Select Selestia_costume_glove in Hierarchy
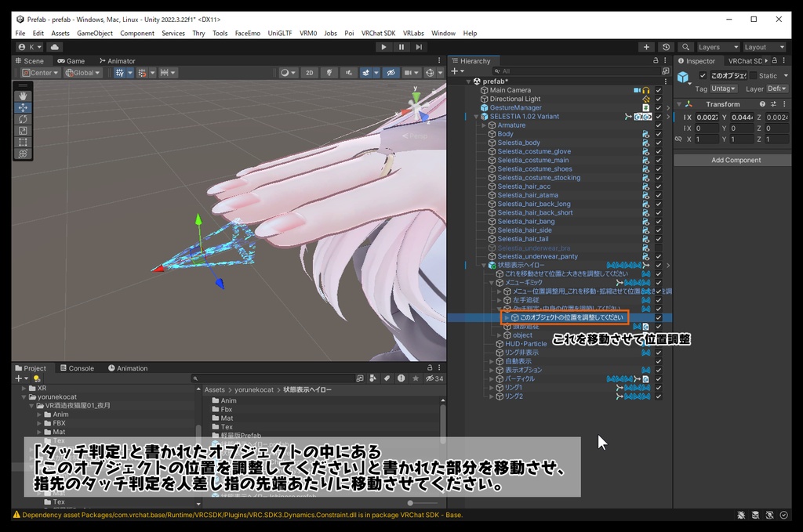This screenshot has width=803, height=532. [534, 151]
